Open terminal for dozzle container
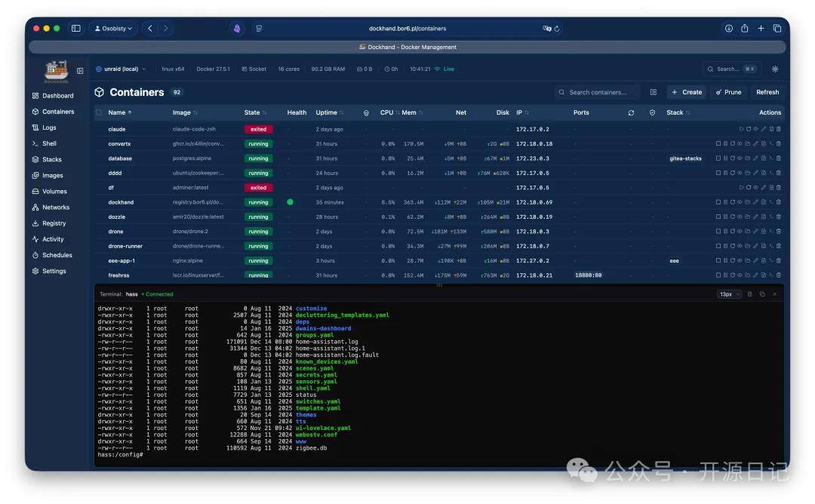815x504 pixels. (771, 217)
